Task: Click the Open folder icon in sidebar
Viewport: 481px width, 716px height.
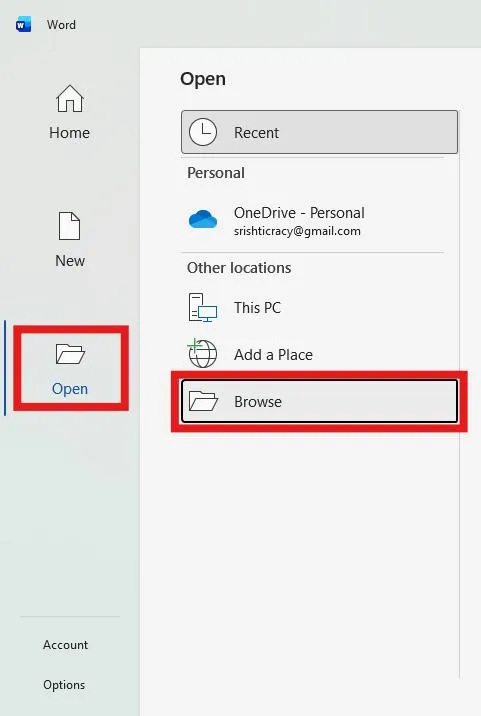Action: [x=70, y=354]
